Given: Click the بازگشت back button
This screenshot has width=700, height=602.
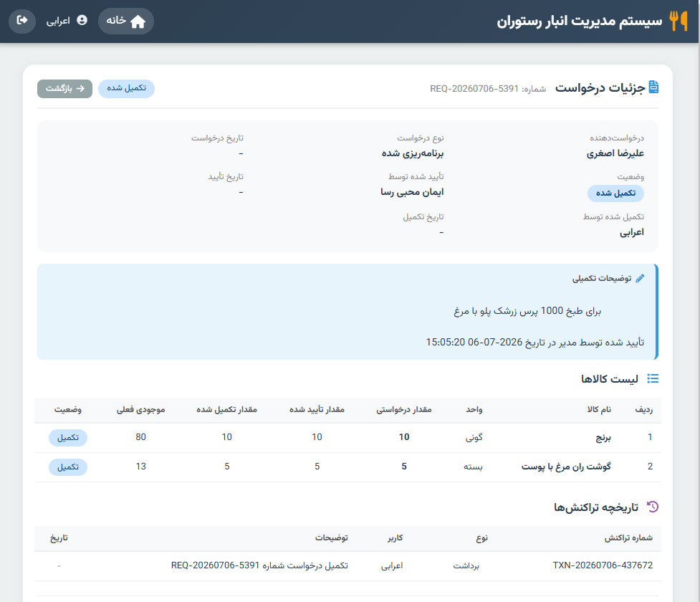Looking at the screenshot, I should point(64,88).
